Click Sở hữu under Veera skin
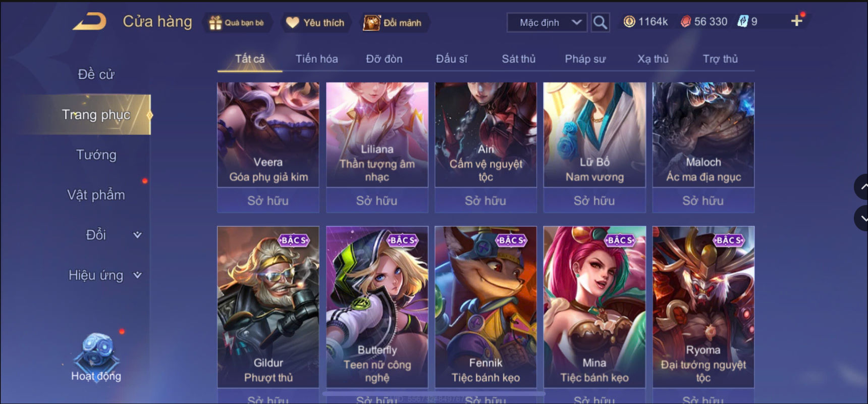868x404 pixels. pos(268,200)
